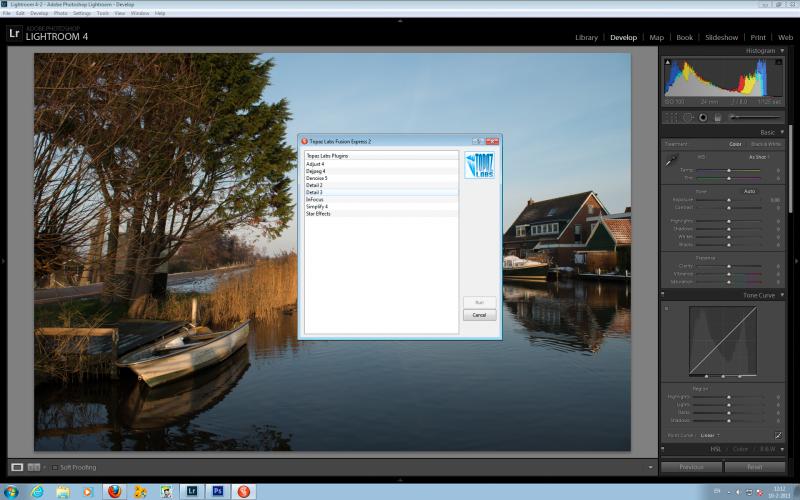
Task: Enable the Soft Proofing checkbox
Action: click(55, 467)
